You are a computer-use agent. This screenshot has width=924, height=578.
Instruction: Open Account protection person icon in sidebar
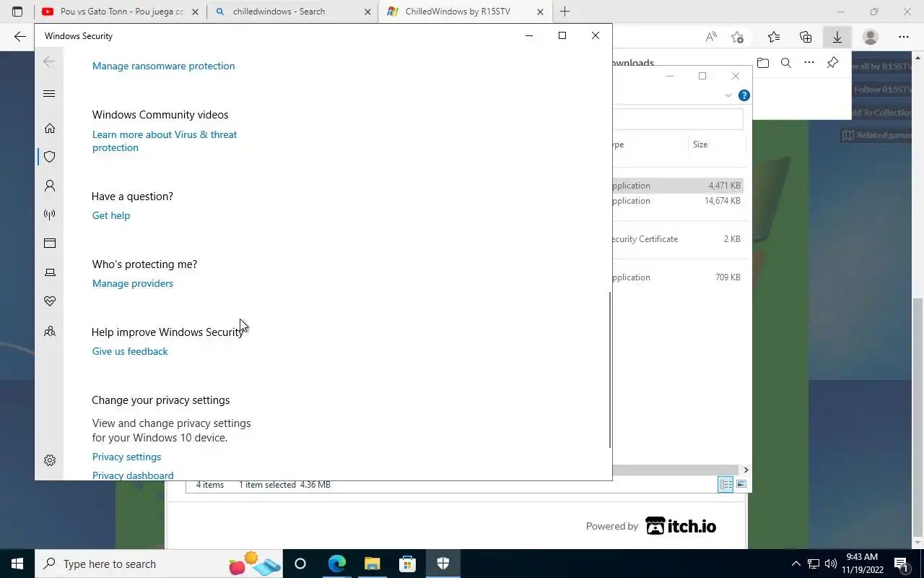pyautogui.click(x=50, y=186)
